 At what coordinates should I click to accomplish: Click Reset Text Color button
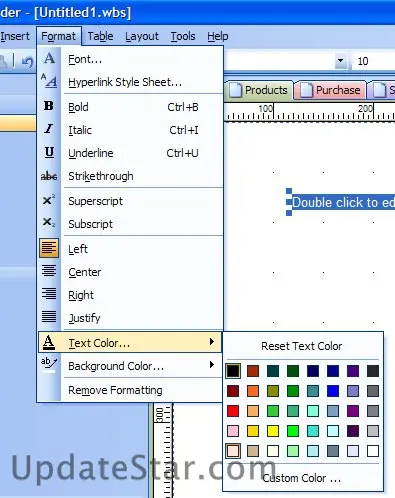click(302, 346)
